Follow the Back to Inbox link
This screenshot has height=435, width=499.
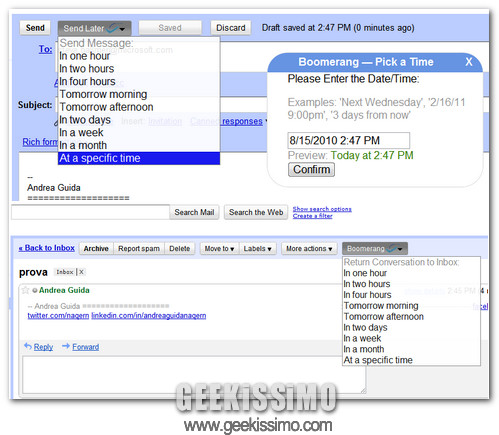pyautogui.click(x=47, y=248)
